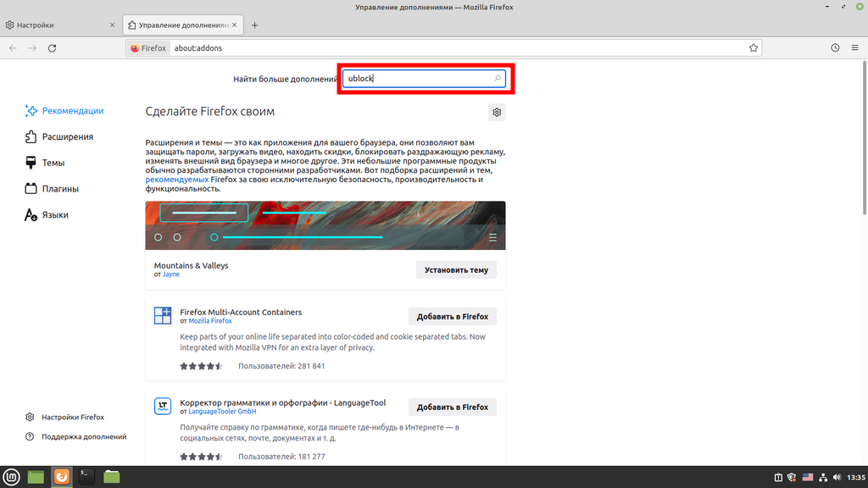
Task: Open a new tab with the plus button
Action: (x=254, y=25)
